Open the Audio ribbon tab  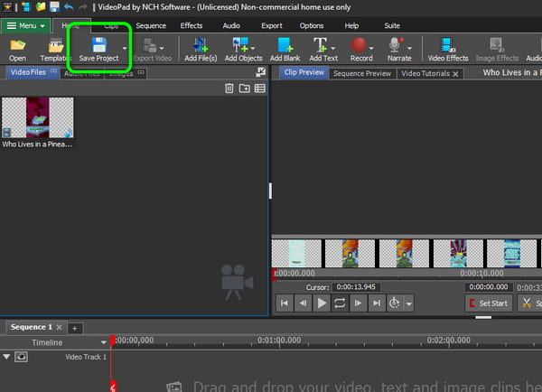click(x=231, y=25)
